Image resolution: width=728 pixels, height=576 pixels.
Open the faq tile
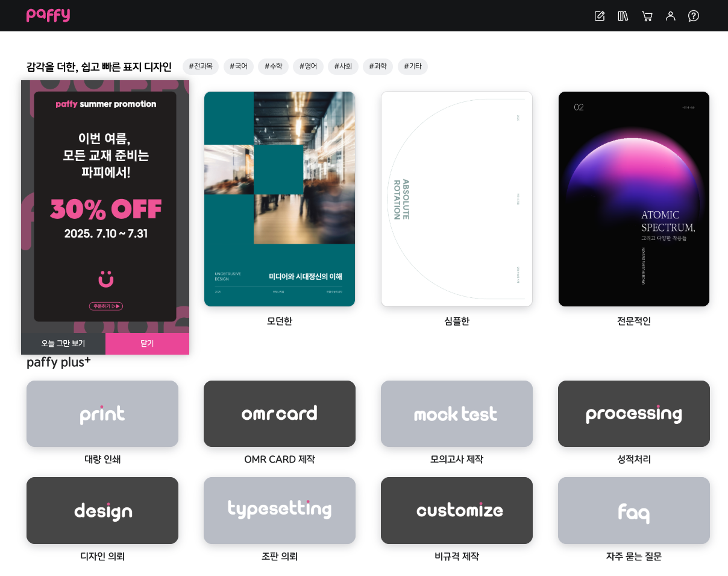point(634,511)
